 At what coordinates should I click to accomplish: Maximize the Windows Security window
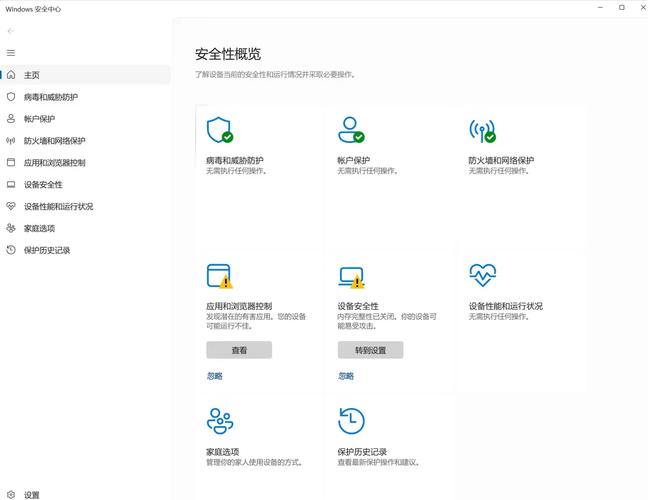click(x=622, y=7)
